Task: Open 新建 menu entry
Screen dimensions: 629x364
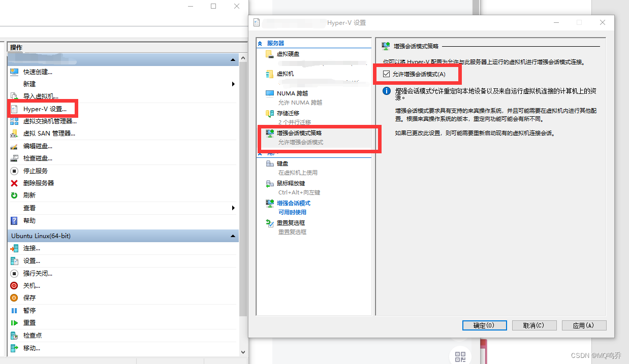Action: [x=29, y=84]
